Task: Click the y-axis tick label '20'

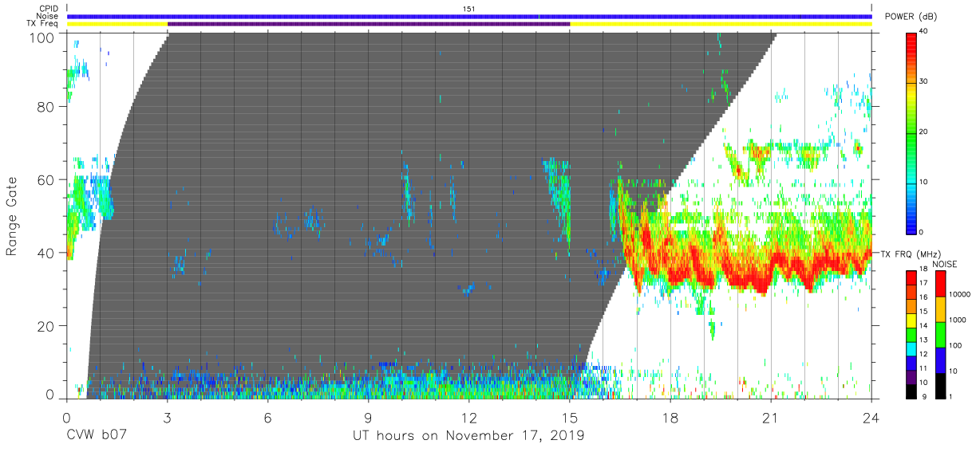Action: [46, 326]
